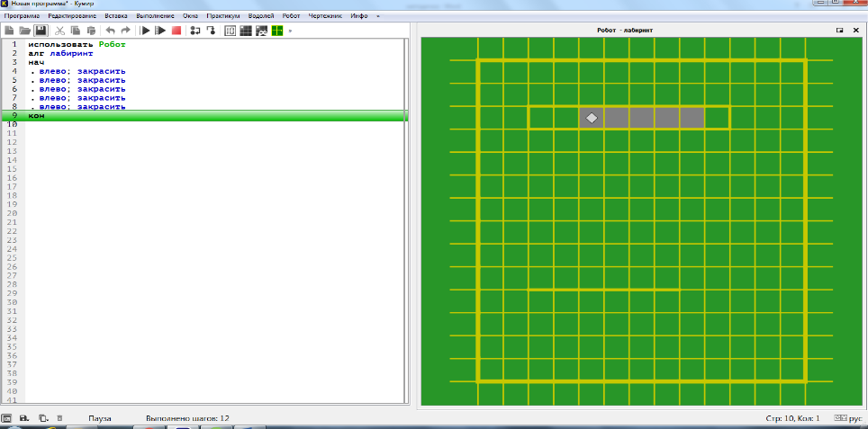Expand hidden toolbar items chevron
868x429 pixels.
290,31
